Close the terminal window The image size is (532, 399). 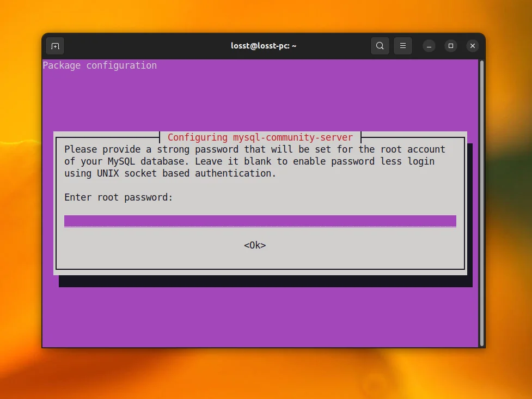click(472, 46)
